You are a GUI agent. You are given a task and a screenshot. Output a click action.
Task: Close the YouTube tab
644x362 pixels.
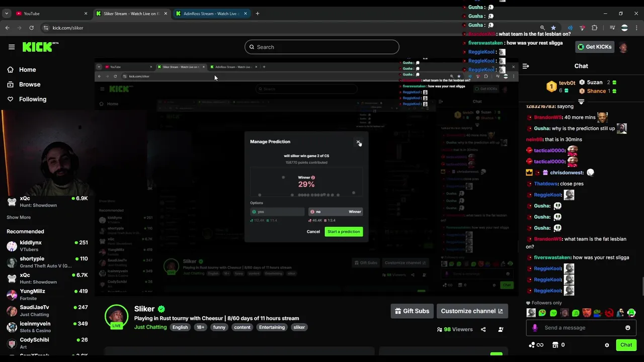pos(86,14)
